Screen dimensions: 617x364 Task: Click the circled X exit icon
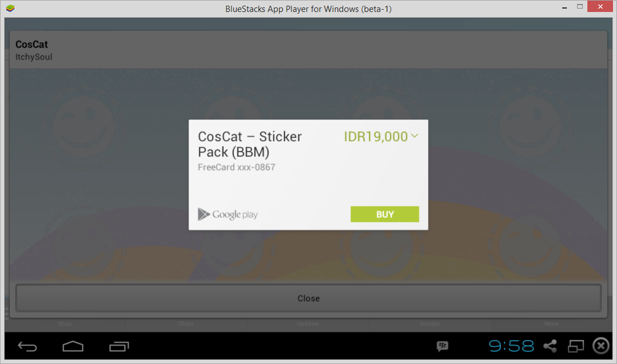tap(601, 346)
